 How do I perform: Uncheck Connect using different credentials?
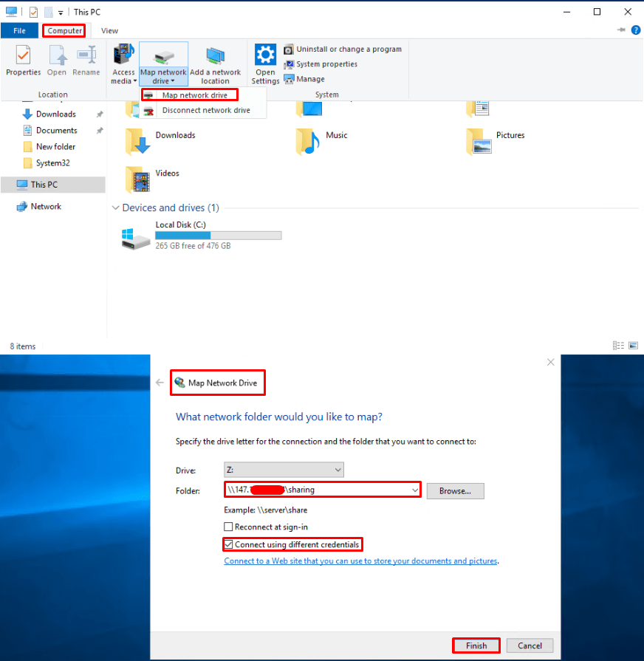point(228,545)
